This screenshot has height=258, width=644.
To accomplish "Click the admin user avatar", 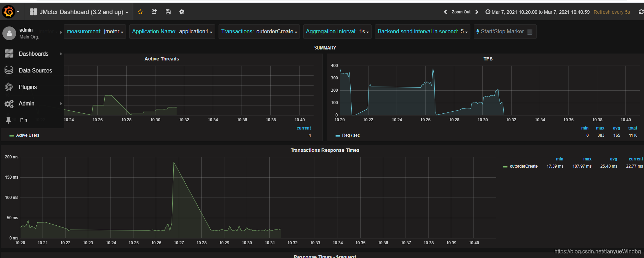I will click(x=9, y=33).
